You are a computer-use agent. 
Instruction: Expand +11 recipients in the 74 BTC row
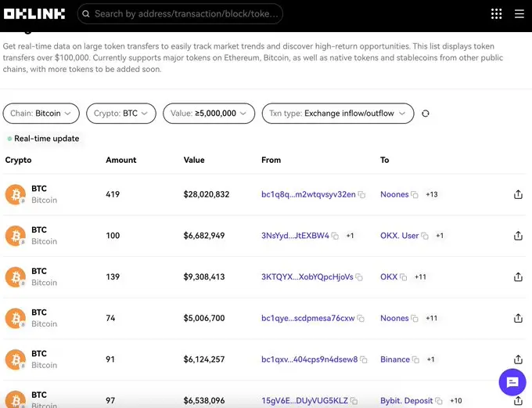click(x=432, y=318)
